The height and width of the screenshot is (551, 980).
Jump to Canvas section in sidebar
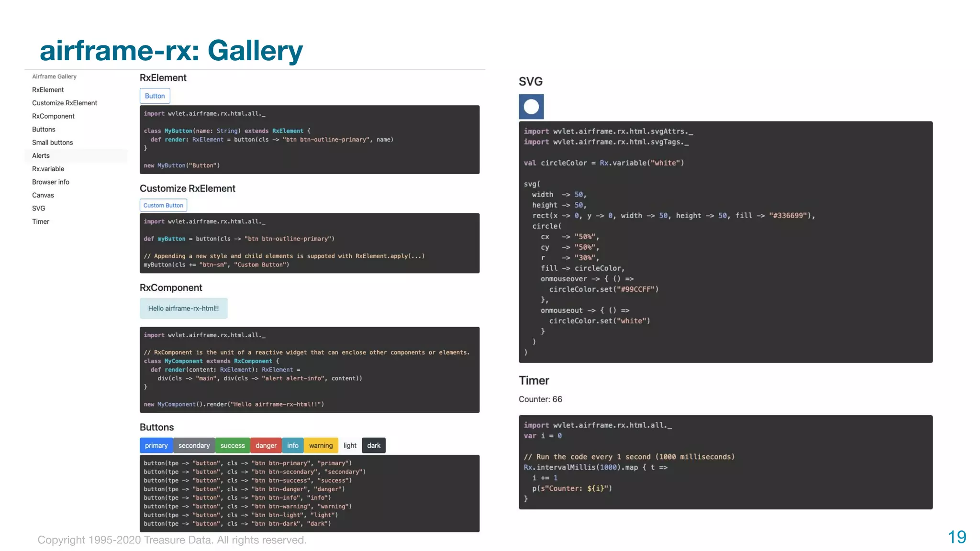pyautogui.click(x=43, y=195)
